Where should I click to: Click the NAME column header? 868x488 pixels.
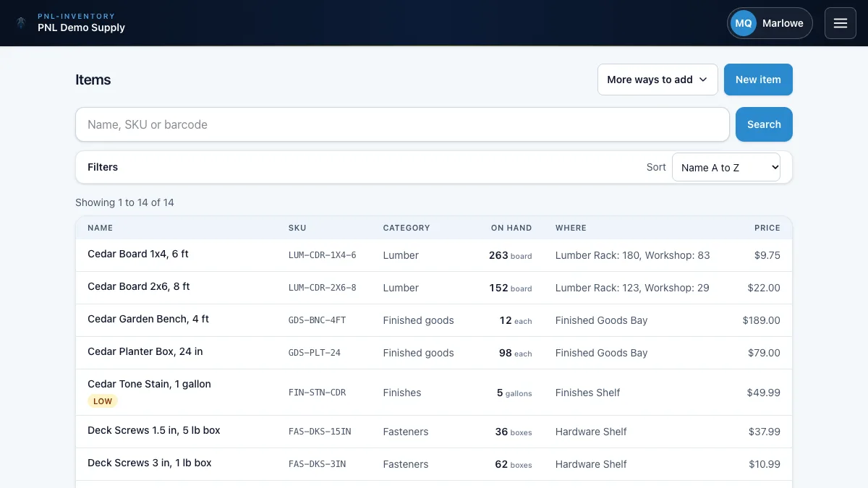click(x=101, y=228)
